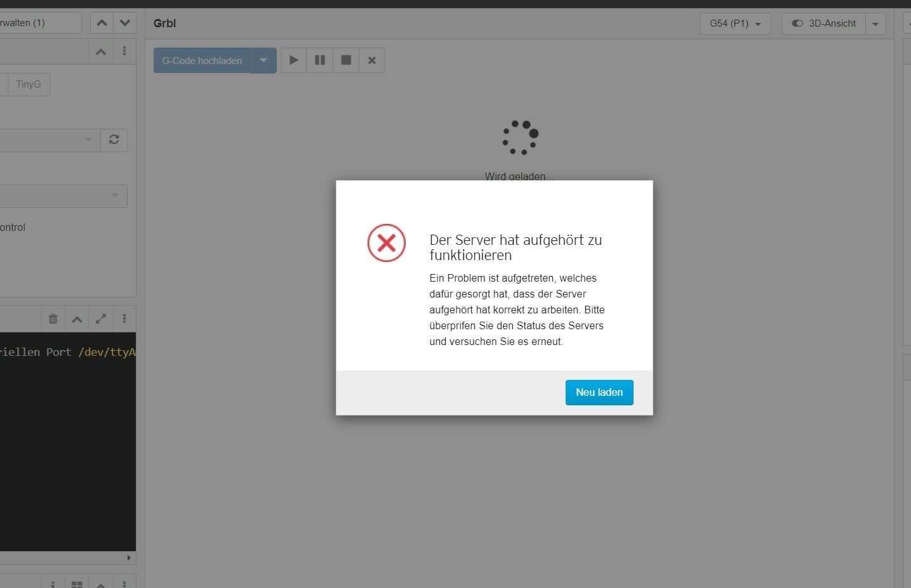The image size is (911, 588).
Task: Select the TinyG controller option
Action: [29, 84]
